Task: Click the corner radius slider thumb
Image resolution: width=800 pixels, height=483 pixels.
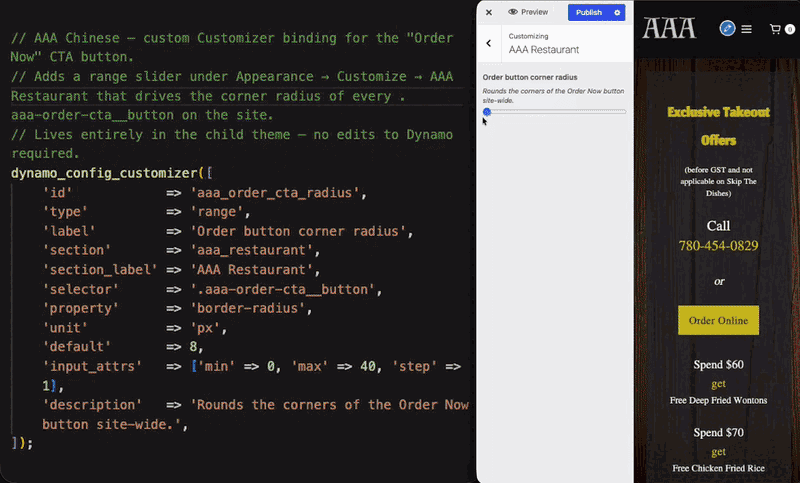Action: click(x=487, y=112)
